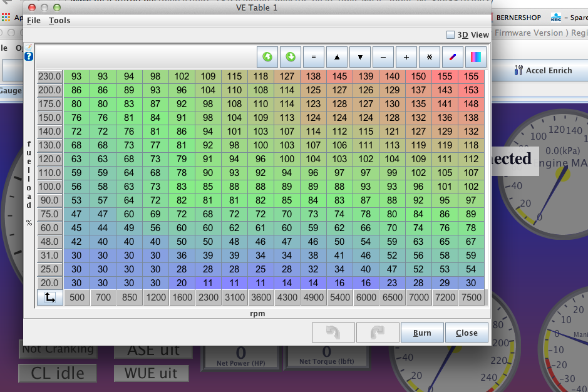
Task: Click the green down-arrow table button
Action: (291, 57)
